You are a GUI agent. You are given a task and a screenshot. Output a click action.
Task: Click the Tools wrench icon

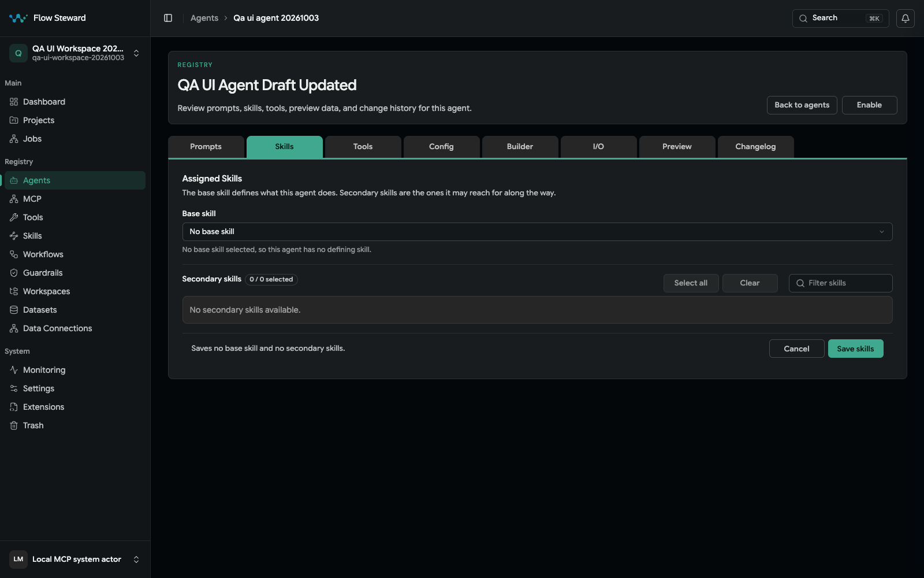[14, 217]
